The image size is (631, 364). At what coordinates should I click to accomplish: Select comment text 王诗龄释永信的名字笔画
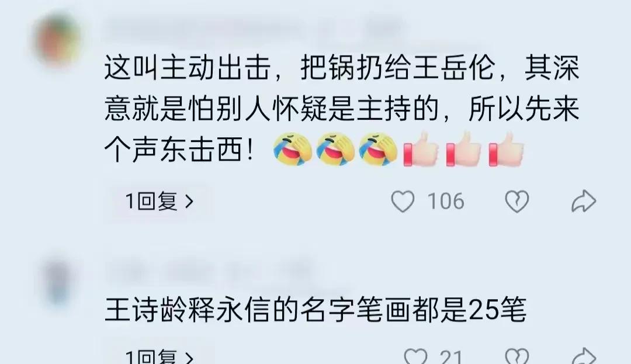tap(315, 310)
